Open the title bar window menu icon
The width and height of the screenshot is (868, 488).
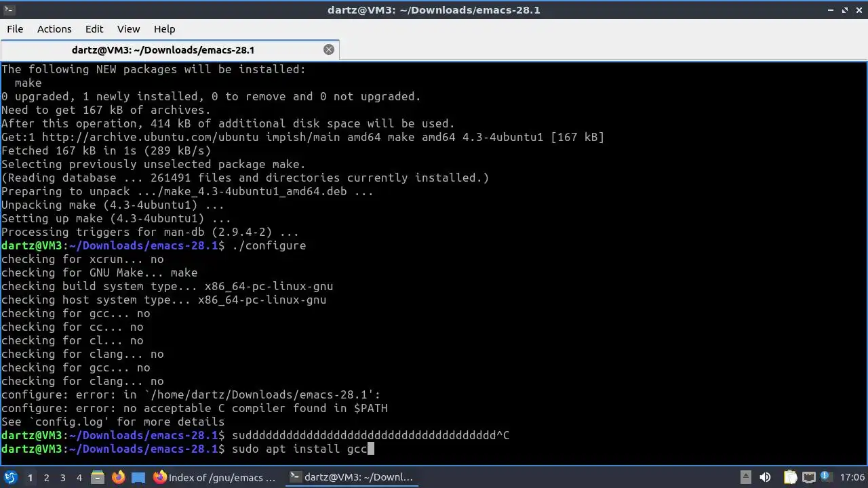(x=9, y=9)
